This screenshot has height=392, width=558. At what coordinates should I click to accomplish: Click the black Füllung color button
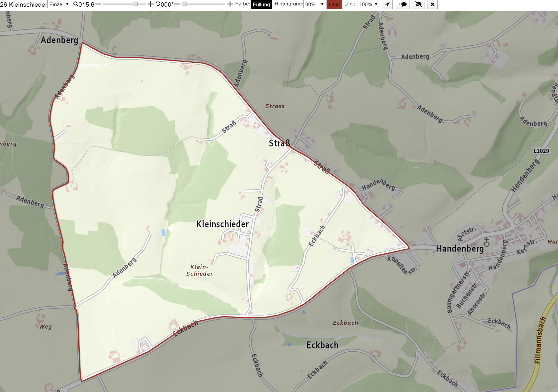(261, 5)
